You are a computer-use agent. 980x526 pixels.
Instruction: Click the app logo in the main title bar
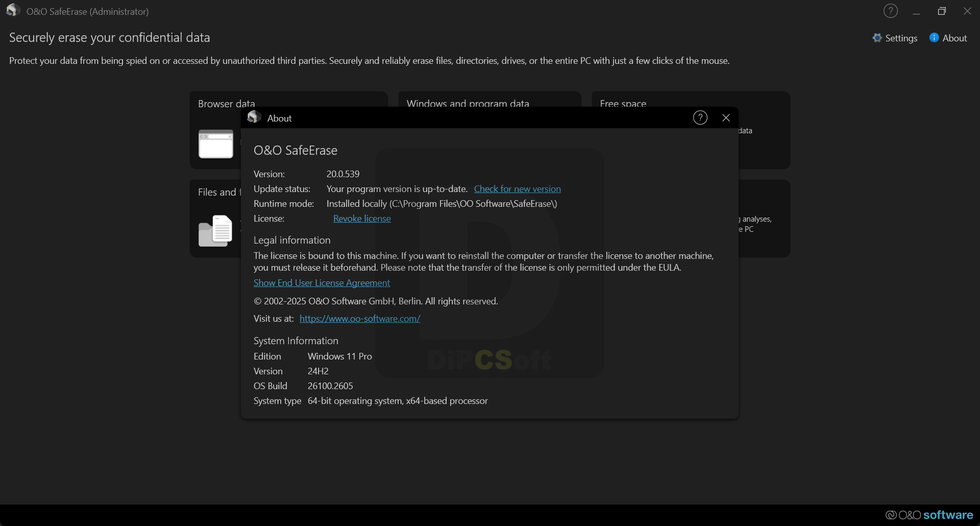click(x=13, y=10)
